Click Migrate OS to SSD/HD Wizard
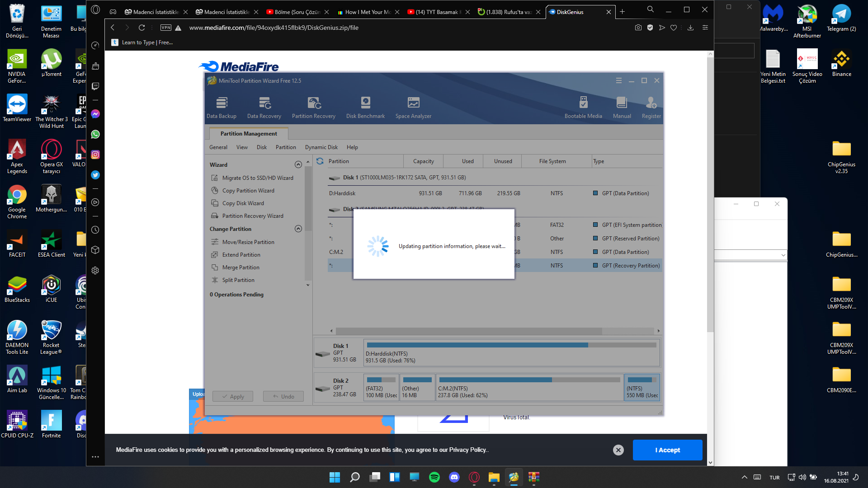 pyautogui.click(x=257, y=178)
